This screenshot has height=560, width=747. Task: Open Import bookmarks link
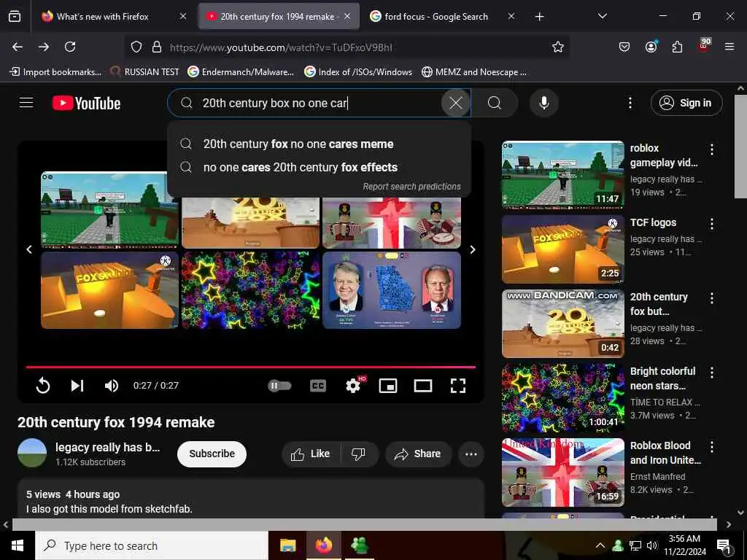55,72
